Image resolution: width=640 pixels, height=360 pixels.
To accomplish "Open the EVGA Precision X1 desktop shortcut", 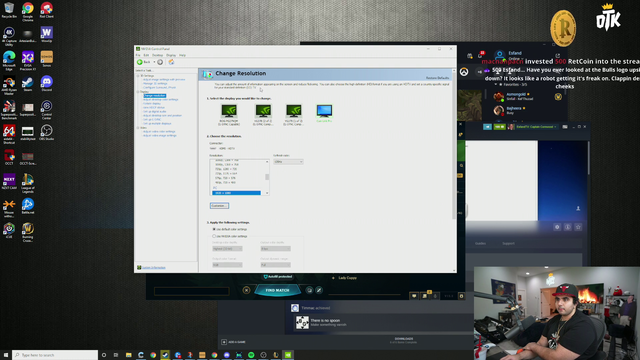I will [x=28, y=60].
